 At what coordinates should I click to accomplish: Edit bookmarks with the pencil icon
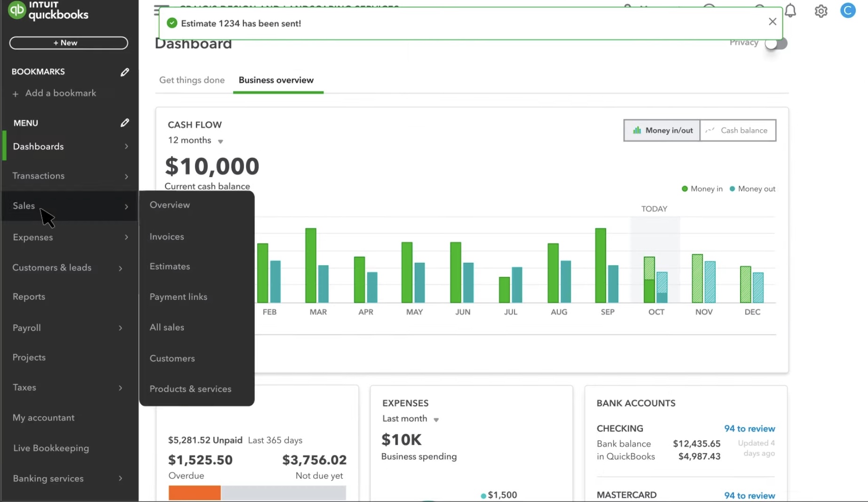click(125, 72)
